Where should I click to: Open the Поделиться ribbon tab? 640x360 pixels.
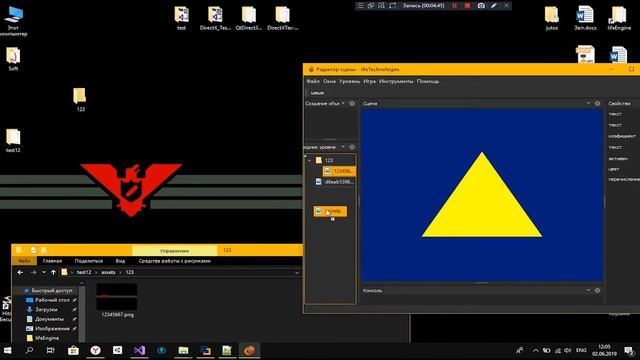point(89,261)
